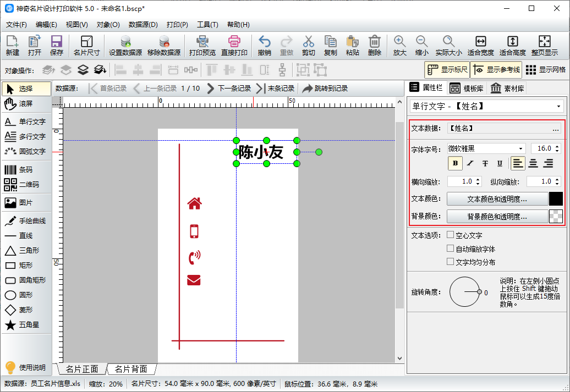This screenshot has width=570, height=392.
Task: Open the 名片尺寸 card size settings
Action: point(86,46)
